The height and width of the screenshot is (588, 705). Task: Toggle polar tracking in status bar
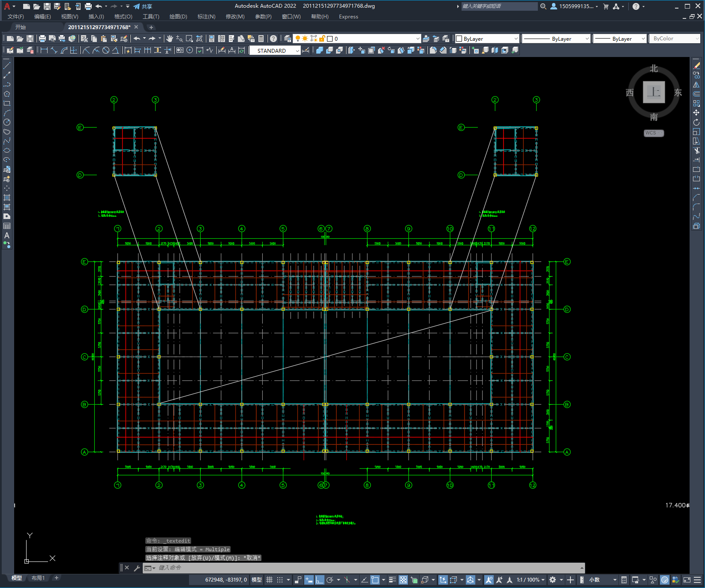click(330, 580)
